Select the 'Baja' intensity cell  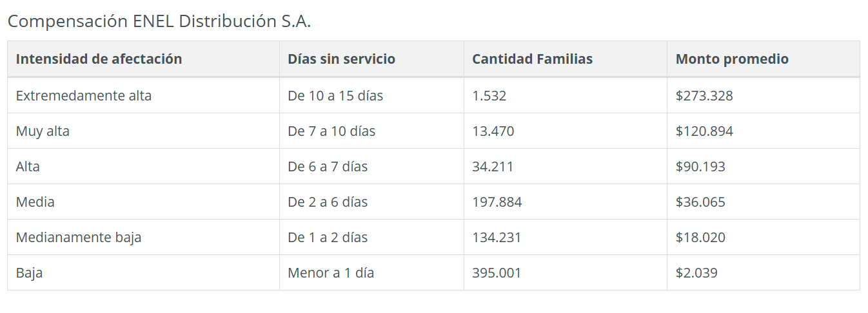tap(29, 273)
